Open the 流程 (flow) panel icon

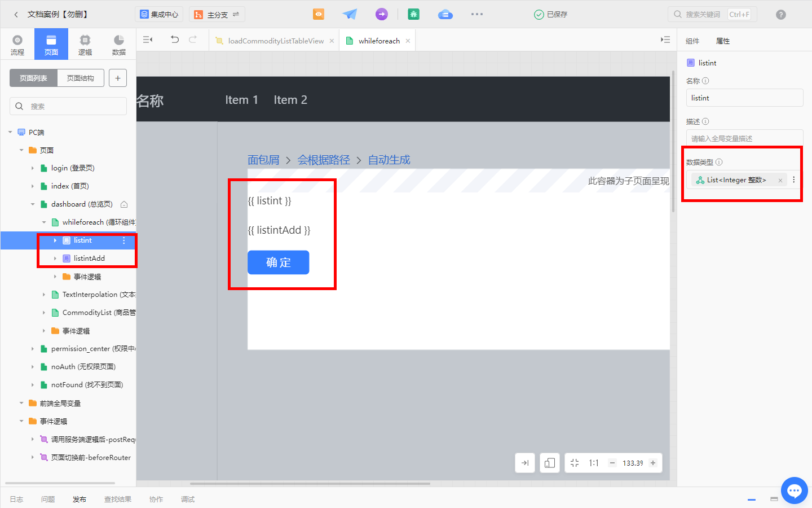click(x=17, y=43)
